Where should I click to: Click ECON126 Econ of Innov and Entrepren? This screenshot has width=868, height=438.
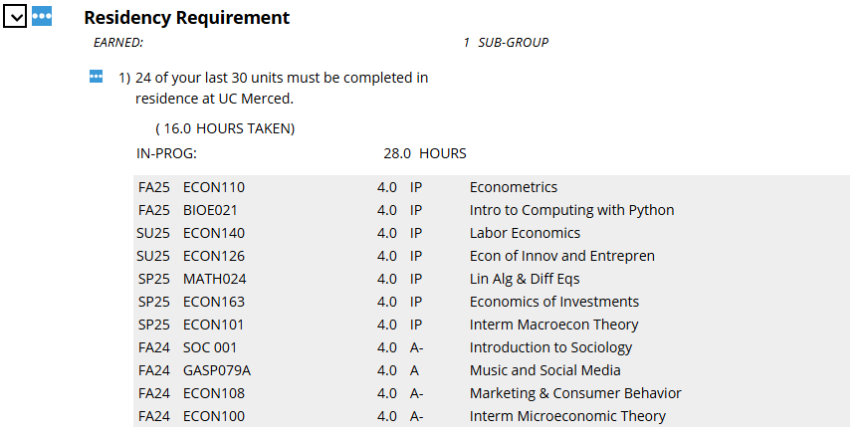coord(492,256)
